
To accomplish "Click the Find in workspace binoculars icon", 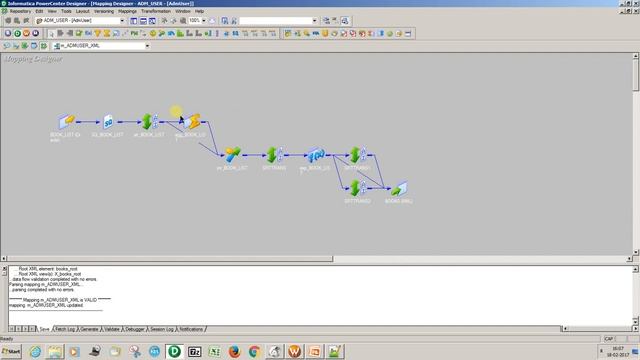I will point(225,21).
